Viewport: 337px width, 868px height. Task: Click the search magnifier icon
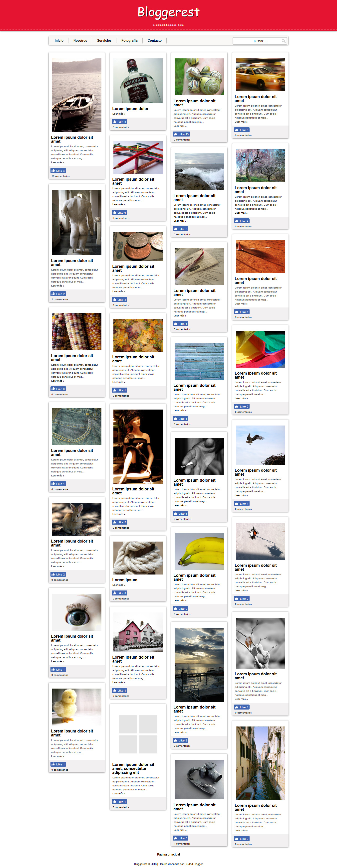(x=283, y=41)
